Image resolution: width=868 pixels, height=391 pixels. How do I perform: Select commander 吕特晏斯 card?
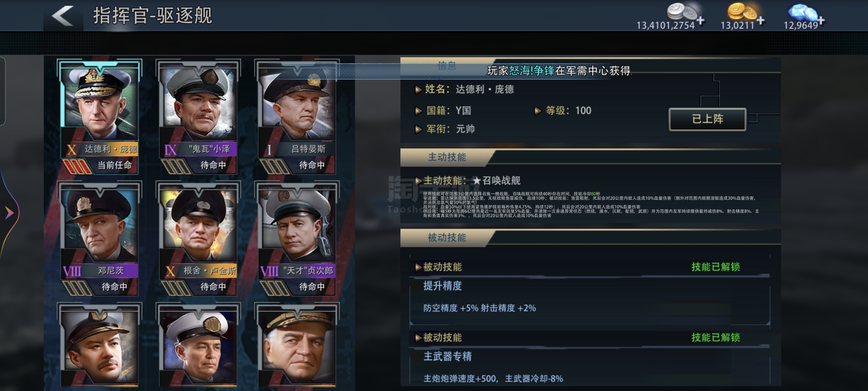[x=297, y=117]
